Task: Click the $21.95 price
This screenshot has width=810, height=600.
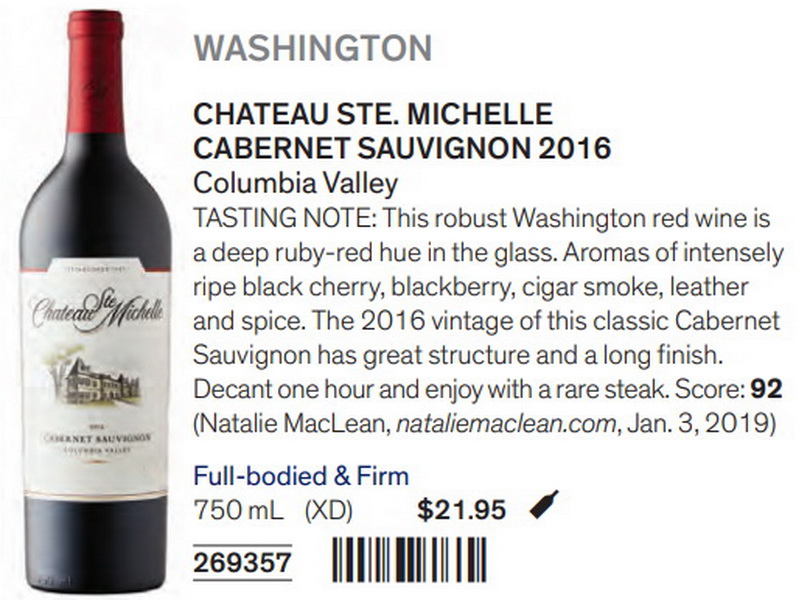Action: [461, 510]
